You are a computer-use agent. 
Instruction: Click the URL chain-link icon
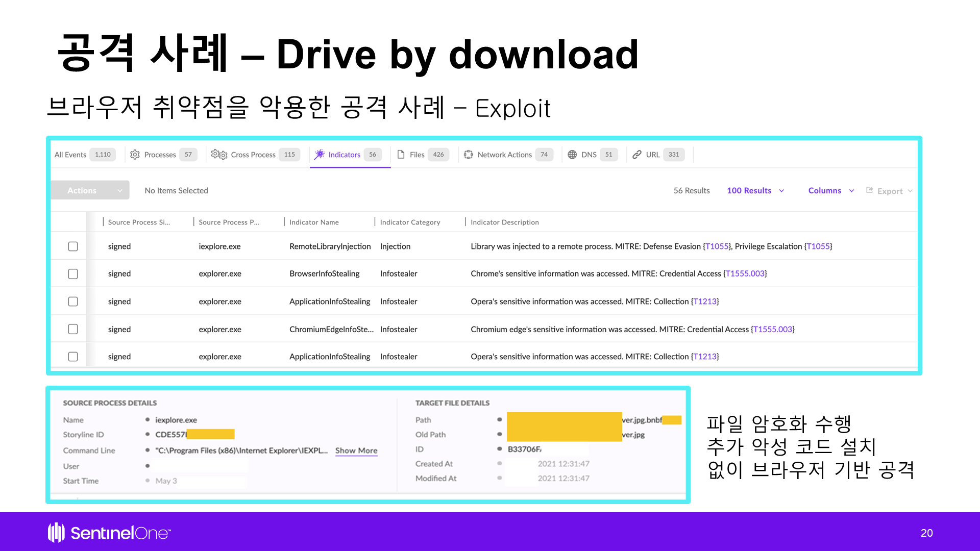tap(637, 155)
